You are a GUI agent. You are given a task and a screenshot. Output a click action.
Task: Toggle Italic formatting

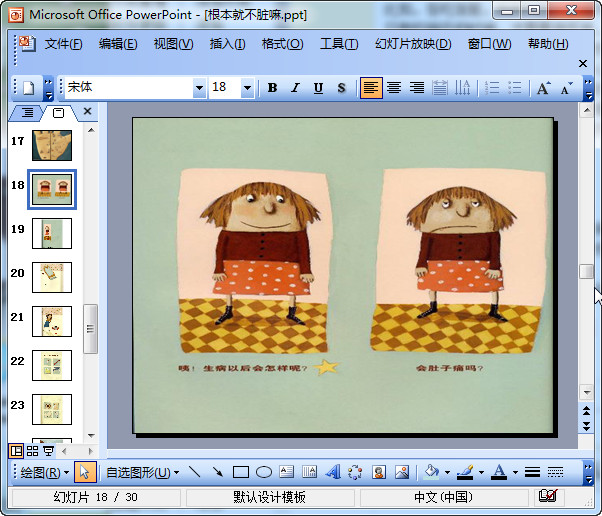pos(295,88)
